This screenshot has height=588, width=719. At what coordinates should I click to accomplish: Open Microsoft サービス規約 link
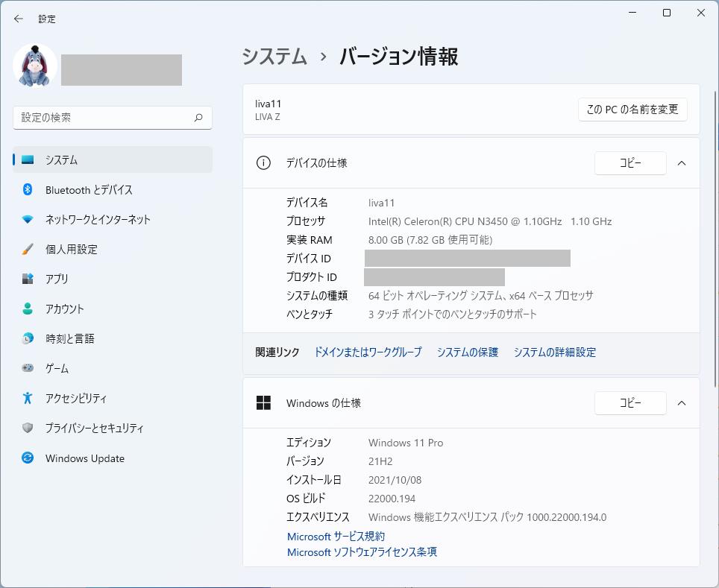point(336,537)
